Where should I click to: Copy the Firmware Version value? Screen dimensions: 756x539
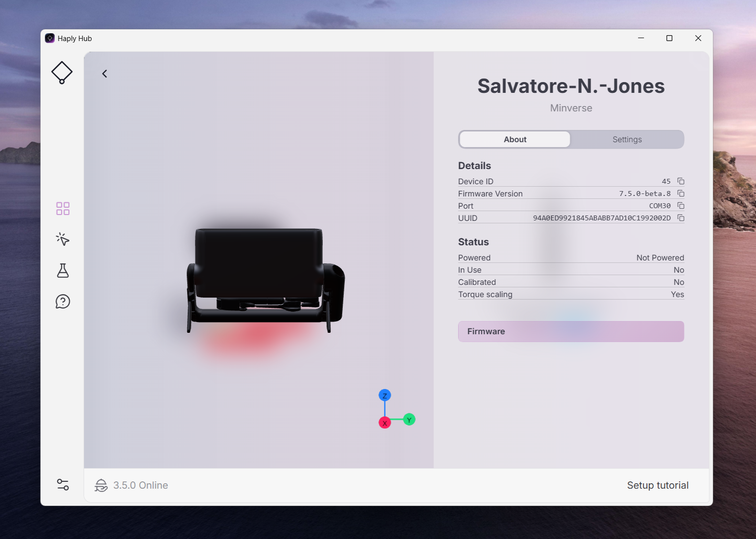tap(681, 194)
